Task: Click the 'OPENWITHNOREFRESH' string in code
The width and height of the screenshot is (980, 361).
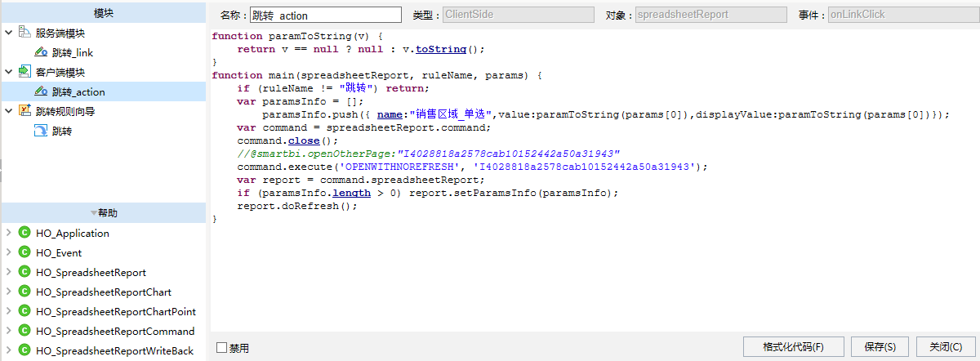Action: coord(403,167)
